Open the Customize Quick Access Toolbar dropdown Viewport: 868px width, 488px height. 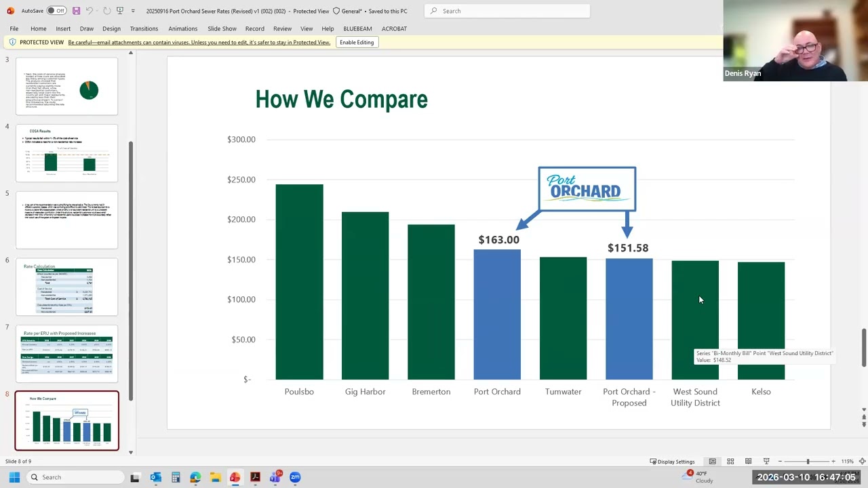pos(133,11)
